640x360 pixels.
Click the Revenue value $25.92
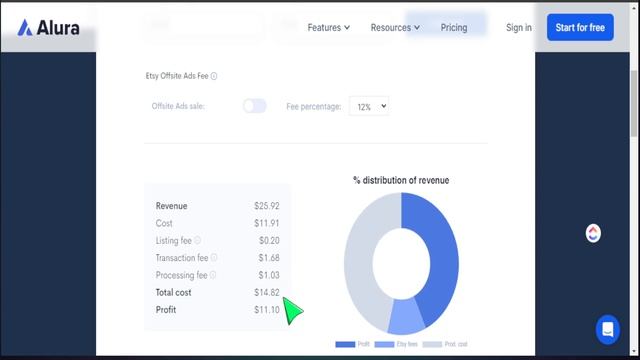(267, 206)
